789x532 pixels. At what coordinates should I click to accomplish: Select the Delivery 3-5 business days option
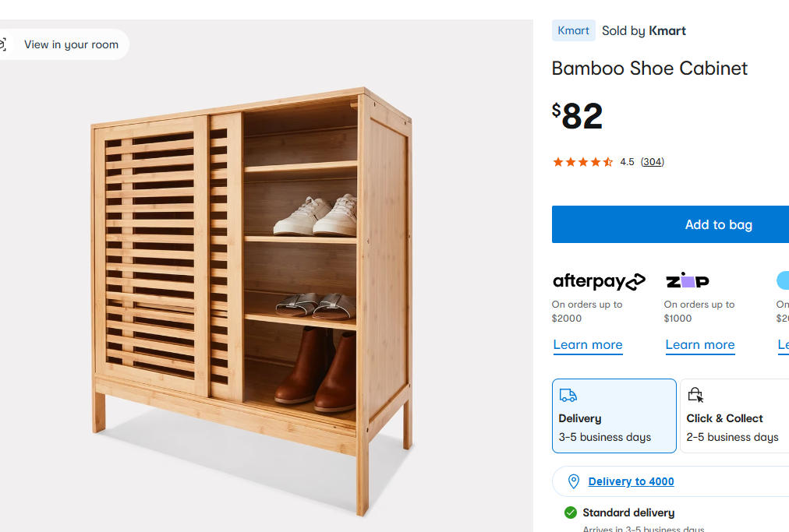point(614,416)
